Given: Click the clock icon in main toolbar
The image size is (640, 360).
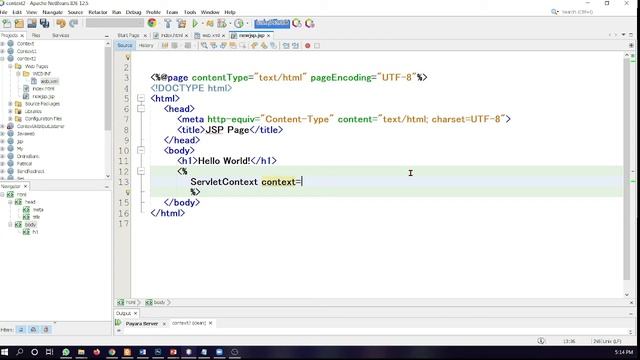Looking at the screenshot, I should tap(239, 24).
